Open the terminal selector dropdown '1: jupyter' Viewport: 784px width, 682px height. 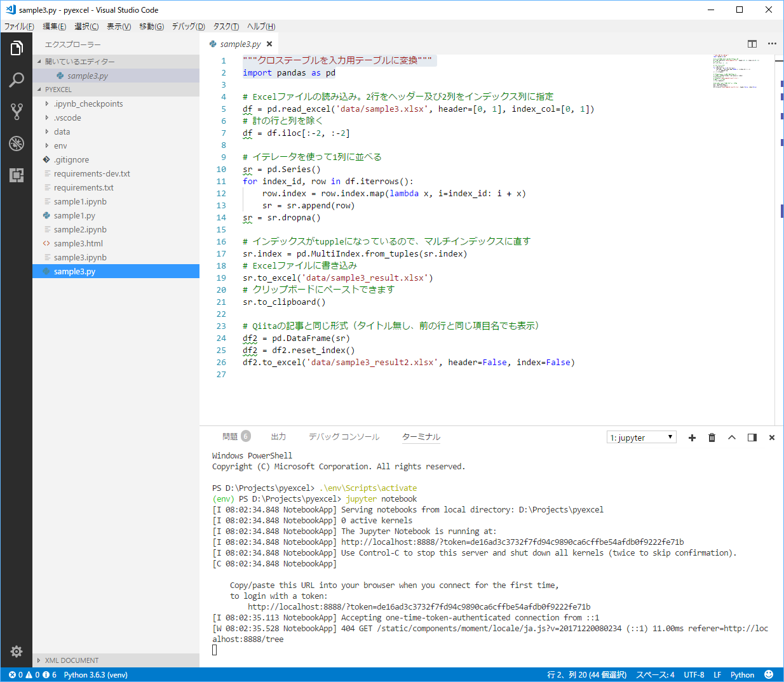[x=641, y=438]
